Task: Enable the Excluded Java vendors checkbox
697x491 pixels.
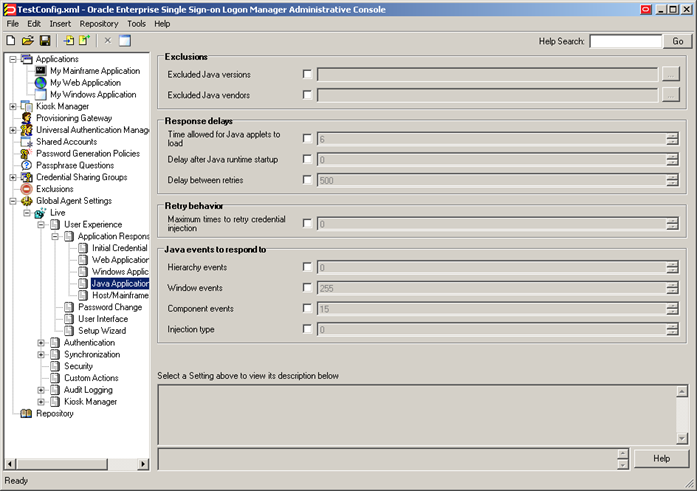Action: click(x=307, y=95)
